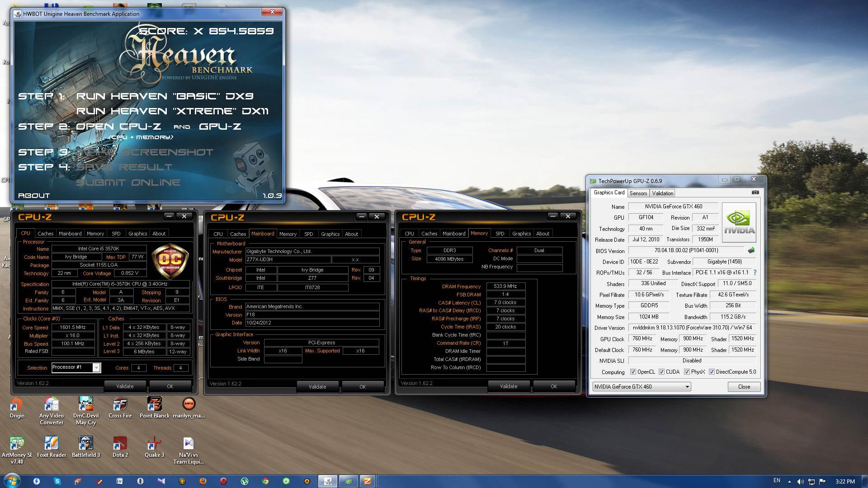Open the Foxit Reader desktop shortcut
The image size is (868, 488).
(52, 447)
